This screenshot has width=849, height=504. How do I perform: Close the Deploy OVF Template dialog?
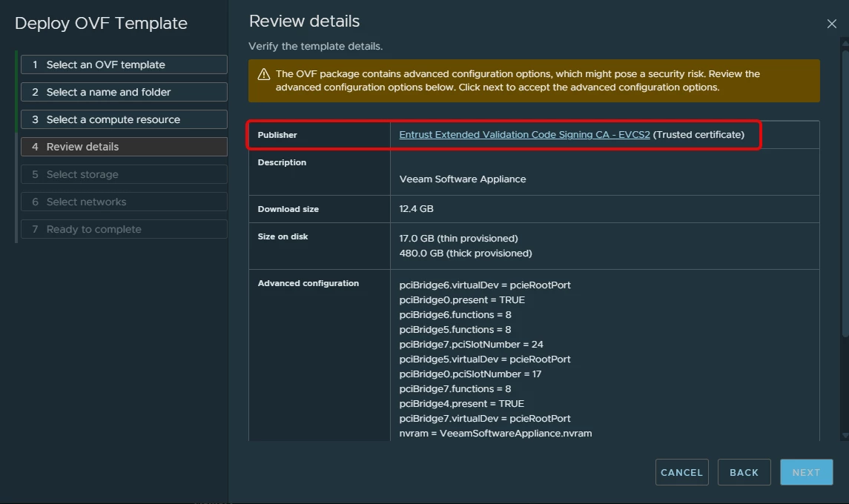coord(832,24)
